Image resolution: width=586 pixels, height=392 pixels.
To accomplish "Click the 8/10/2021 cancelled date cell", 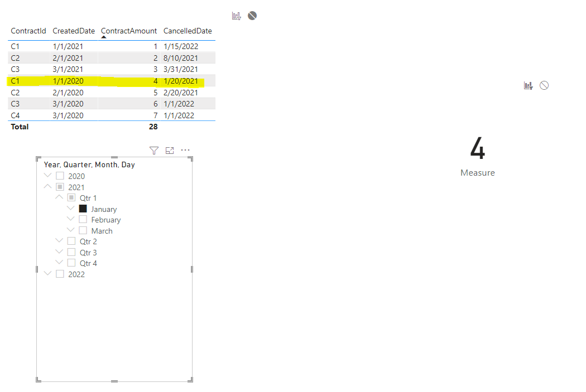I will [x=181, y=58].
